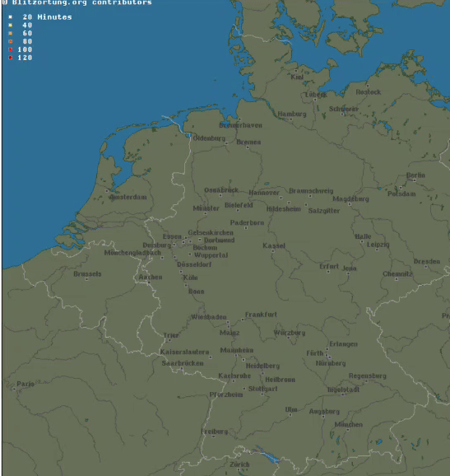Image resolution: width=450 pixels, height=476 pixels.
Task: Click the Mannheim label
Action: (x=237, y=350)
